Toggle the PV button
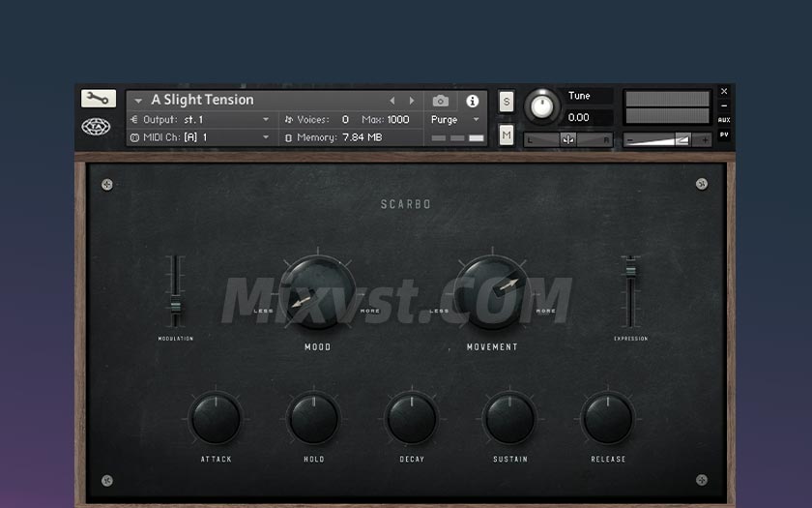The height and width of the screenshot is (508, 812). [x=724, y=134]
